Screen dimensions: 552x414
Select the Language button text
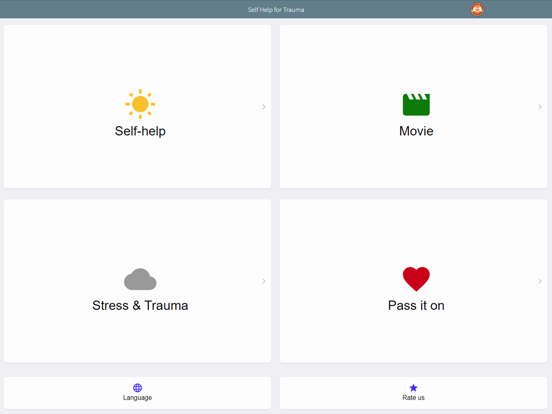[x=137, y=397]
